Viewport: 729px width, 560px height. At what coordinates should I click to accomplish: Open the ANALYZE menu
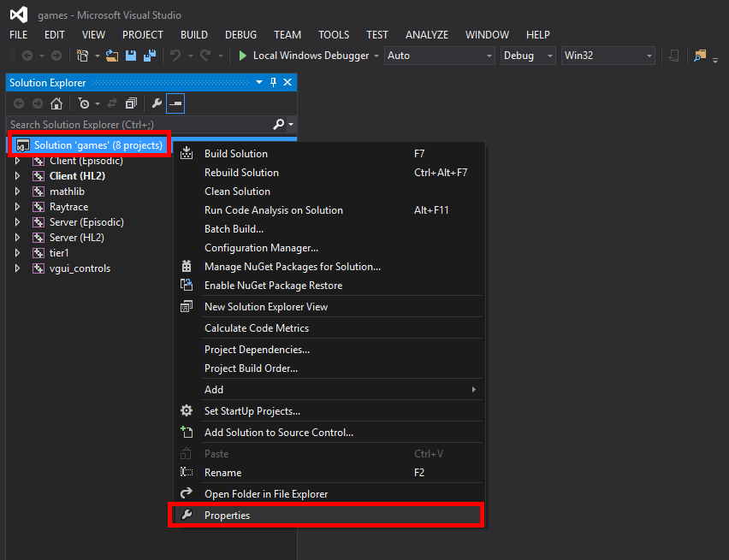[x=427, y=35]
